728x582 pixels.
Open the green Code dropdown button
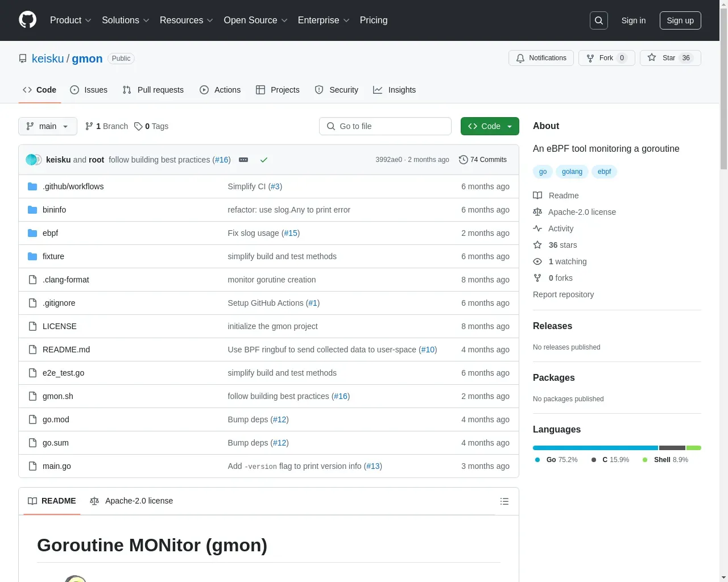click(490, 126)
